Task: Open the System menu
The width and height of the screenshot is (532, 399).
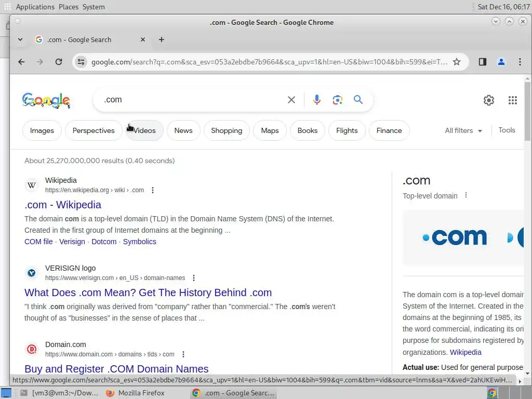Action: 94,7
